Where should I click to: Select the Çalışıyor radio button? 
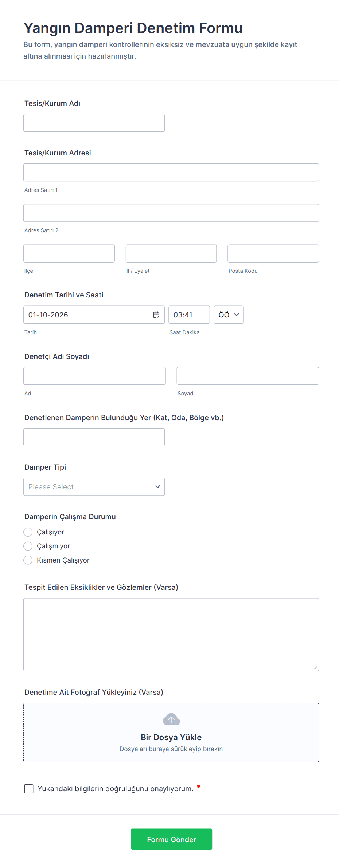pos(28,532)
